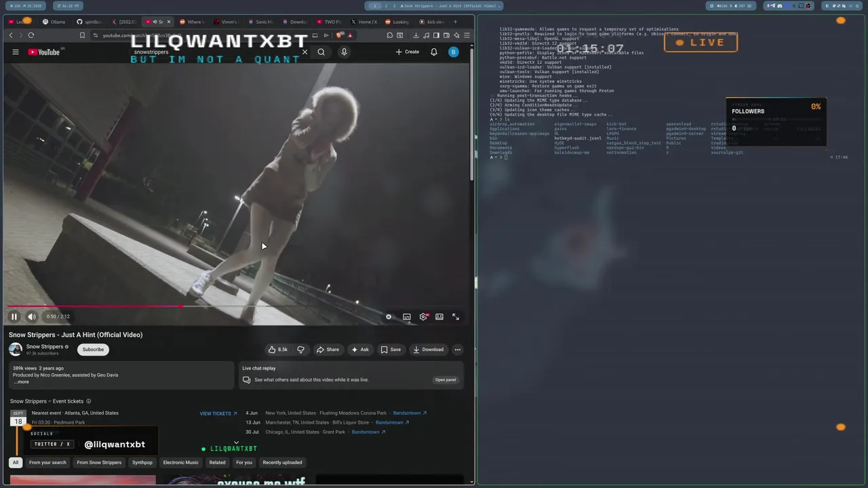Select the Synthpop chip
This screenshot has height=488, width=868.
(x=142, y=462)
